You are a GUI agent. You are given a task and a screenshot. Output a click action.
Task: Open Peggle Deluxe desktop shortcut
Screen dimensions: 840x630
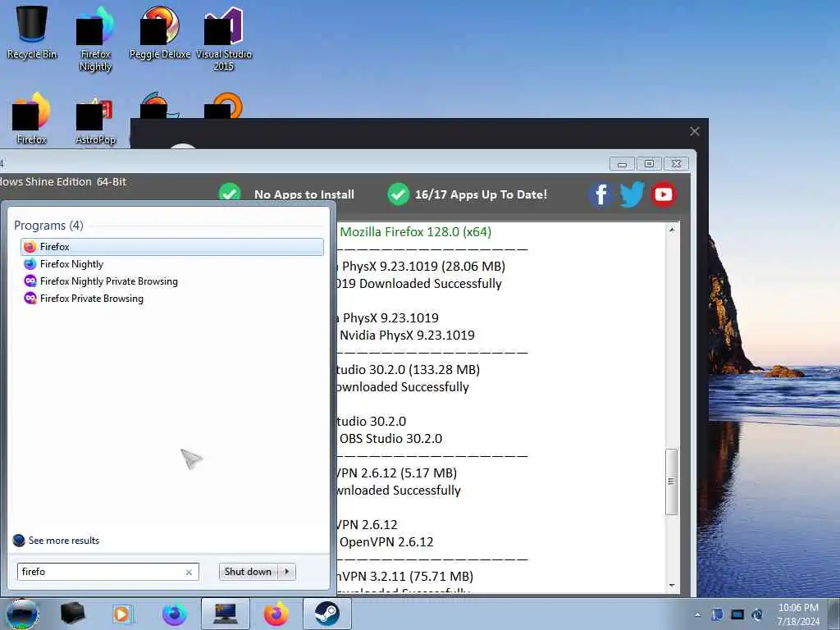pos(160,32)
